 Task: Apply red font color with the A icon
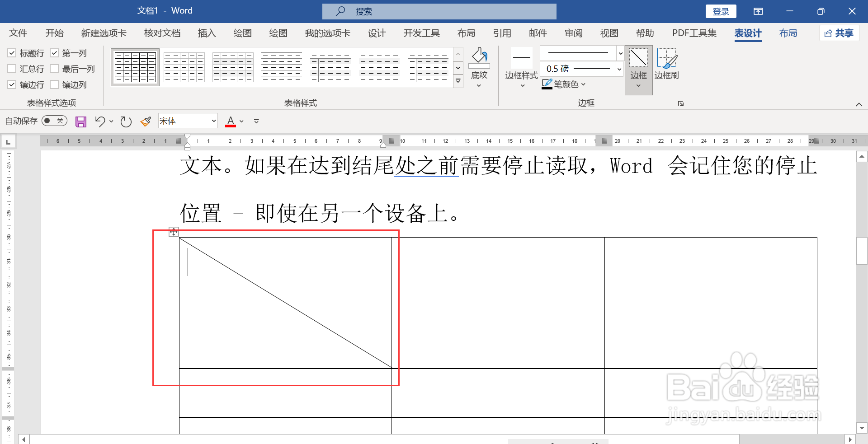coord(230,121)
